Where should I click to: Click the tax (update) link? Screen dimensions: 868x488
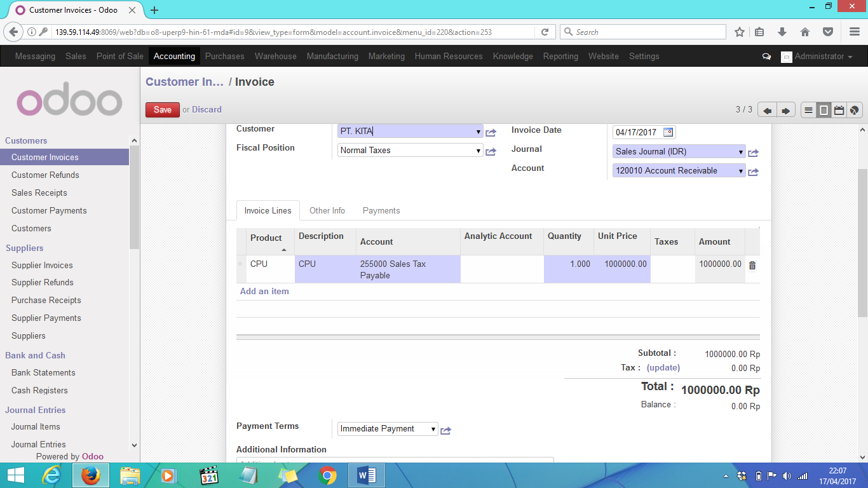(663, 368)
